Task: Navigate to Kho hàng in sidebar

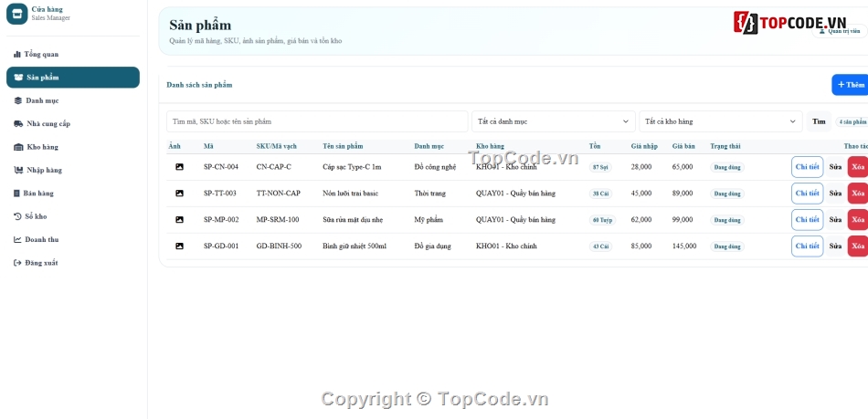Action: (x=73, y=147)
